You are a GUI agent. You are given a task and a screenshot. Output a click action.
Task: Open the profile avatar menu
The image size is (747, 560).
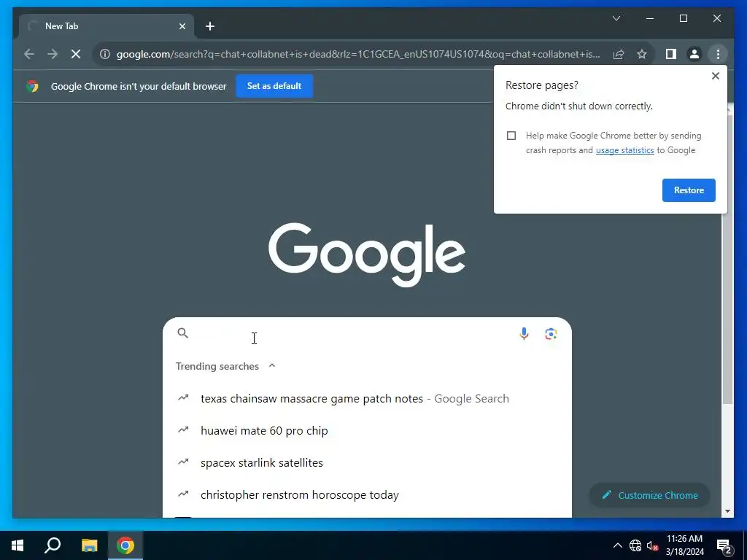point(694,54)
